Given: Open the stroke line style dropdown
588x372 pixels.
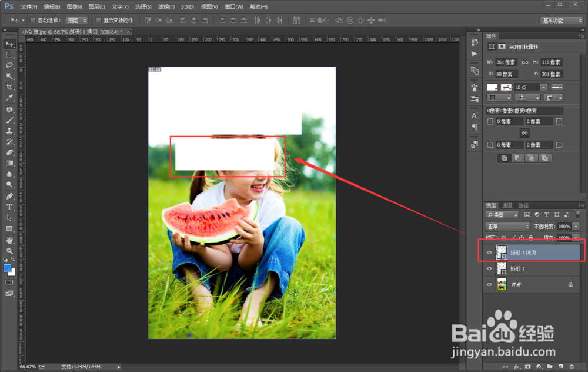Looking at the screenshot, I should pos(557,87).
